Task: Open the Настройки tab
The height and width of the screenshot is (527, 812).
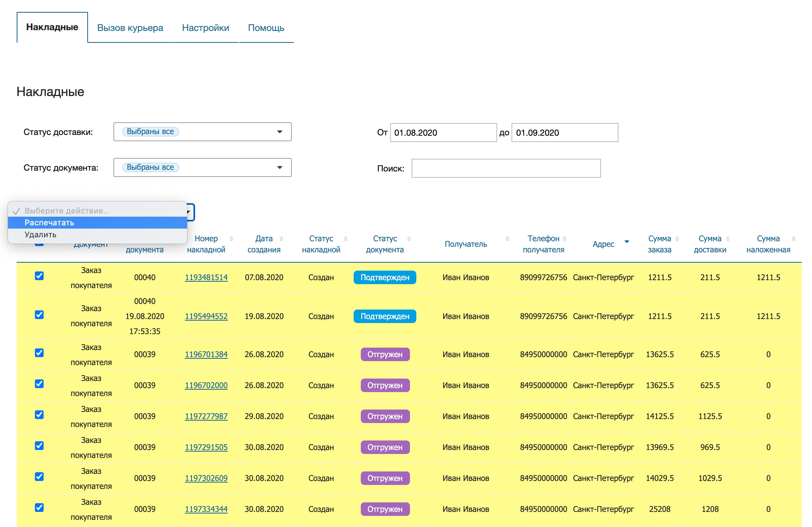Action: coord(205,28)
